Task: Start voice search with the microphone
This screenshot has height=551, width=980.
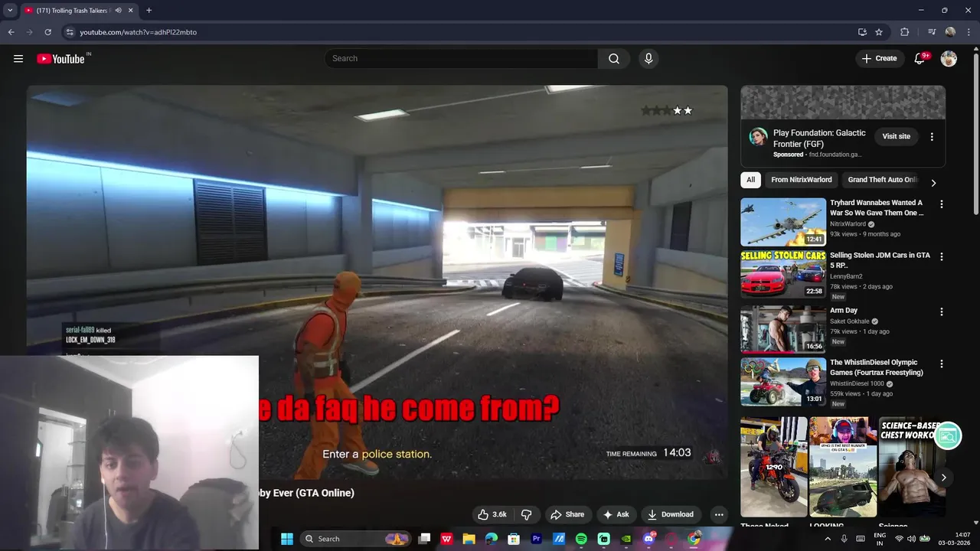Action: point(648,59)
